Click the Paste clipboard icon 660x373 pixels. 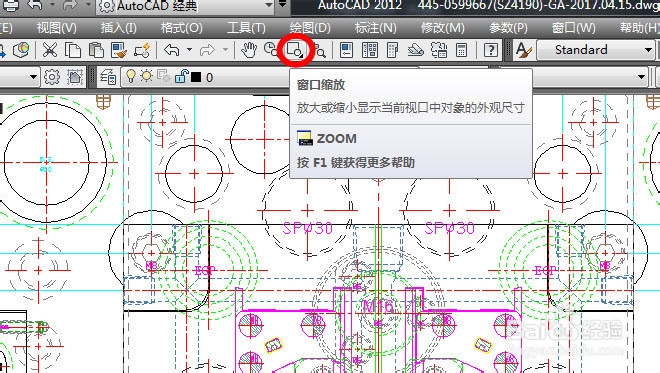[96, 50]
